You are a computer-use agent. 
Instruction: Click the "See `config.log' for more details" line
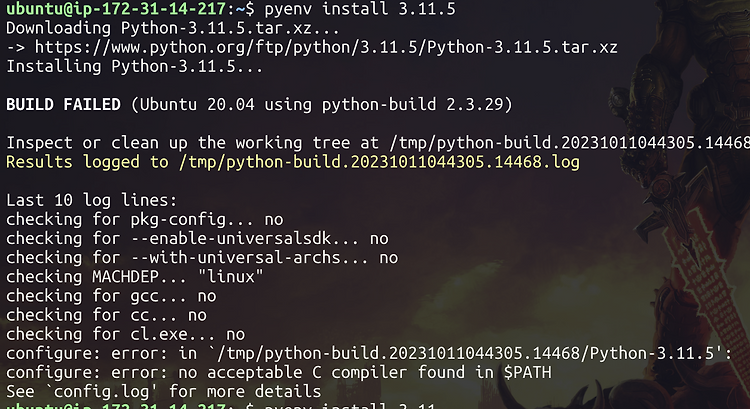point(164,392)
